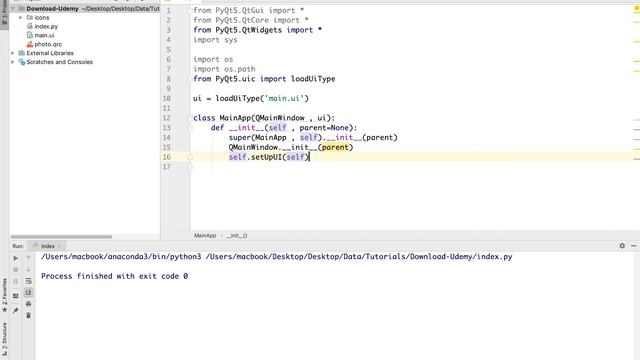Viewport: 640px width, 360px height.
Task: Click the Print console output icon
Action: [28, 304]
